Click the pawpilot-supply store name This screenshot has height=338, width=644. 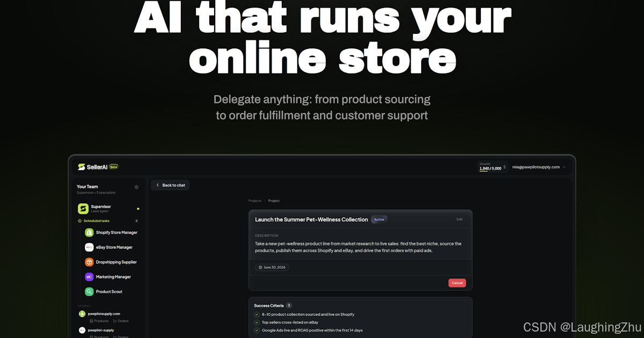(x=101, y=330)
